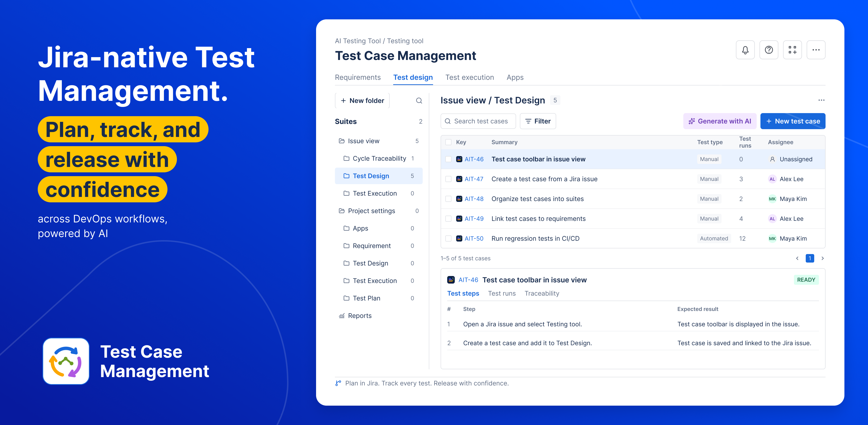Open the Test runs tab in detail panel

[x=502, y=293]
